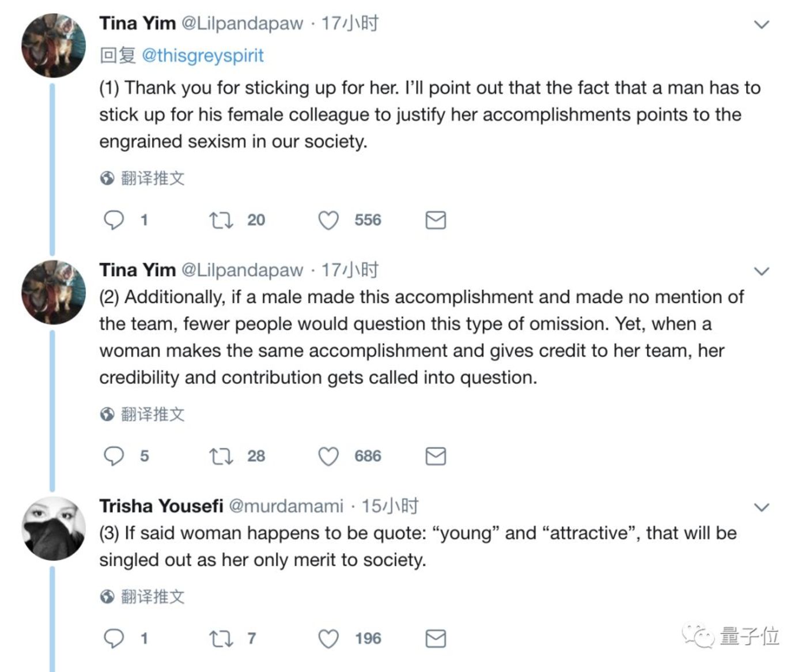806x672 pixels.
Task: Reply to the first Tina Yim tweet
Action: pos(113,220)
